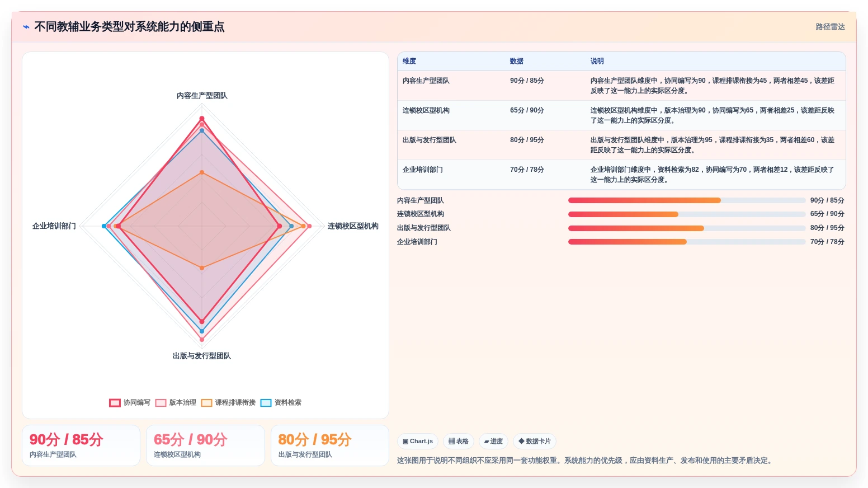Image resolution: width=868 pixels, height=488 pixels.
Task: Click the 80分 / 95分 summary card
Action: [330, 445]
